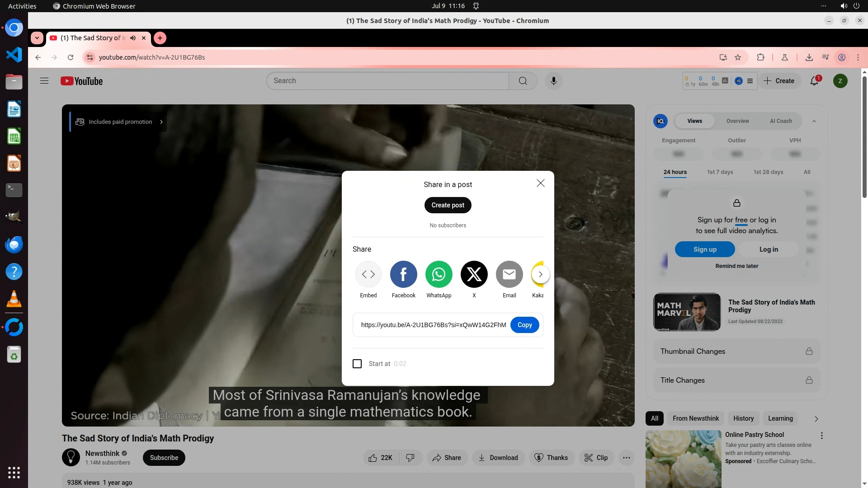
Task: Select the 1st 7 days tab
Action: pyautogui.click(x=720, y=172)
